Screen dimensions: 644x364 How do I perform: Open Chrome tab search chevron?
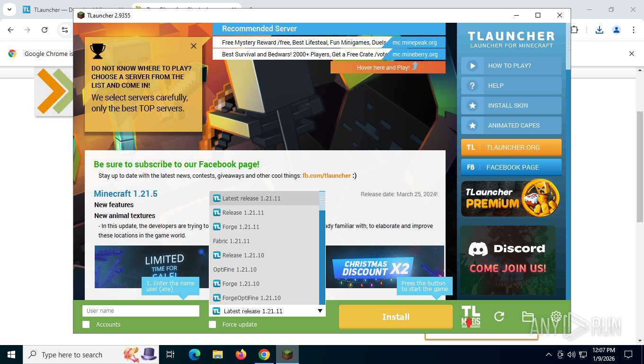click(x=10, y=9)
